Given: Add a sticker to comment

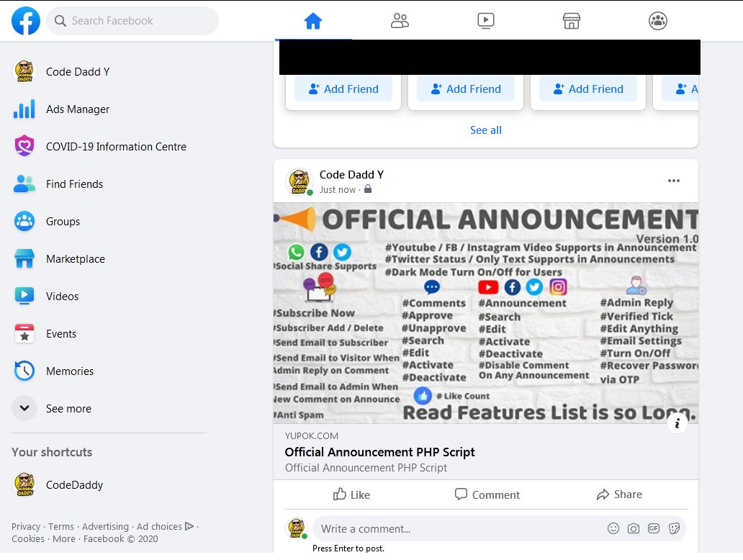Looking at the screenshot, I should 674,528.
